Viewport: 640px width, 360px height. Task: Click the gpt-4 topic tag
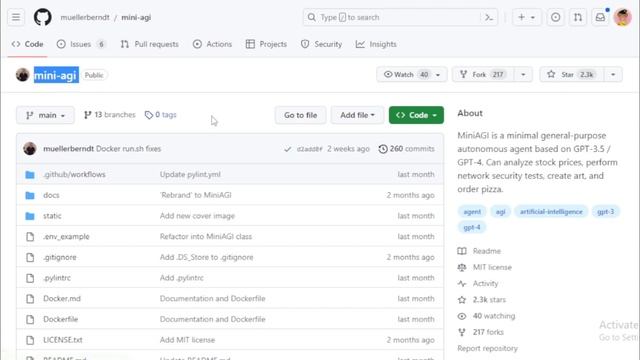(x=472, y=227)
